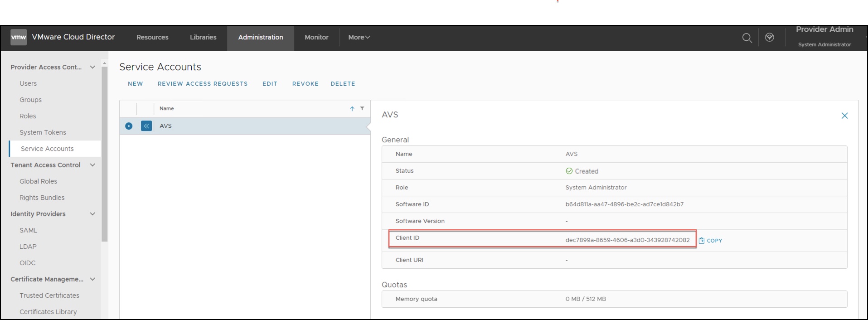Switch to the Resources tab

tap(152, 38)
